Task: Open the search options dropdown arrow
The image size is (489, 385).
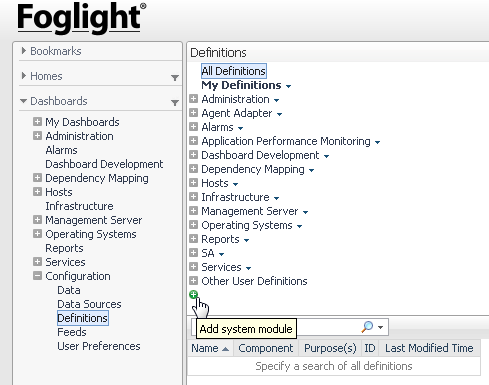Action: click(x=380, y=327)
